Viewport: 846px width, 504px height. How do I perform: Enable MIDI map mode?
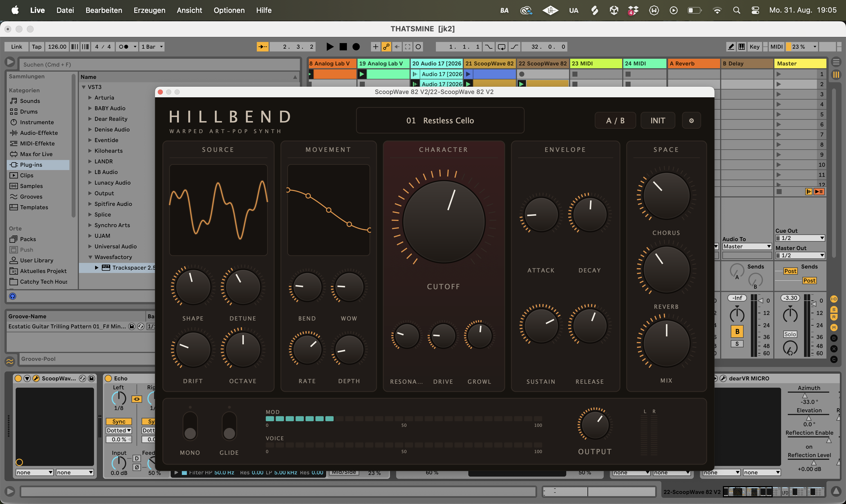(776, 47)
